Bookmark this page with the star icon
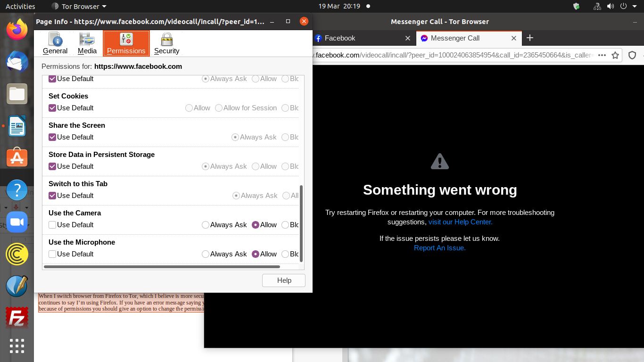 click(615, 55)
